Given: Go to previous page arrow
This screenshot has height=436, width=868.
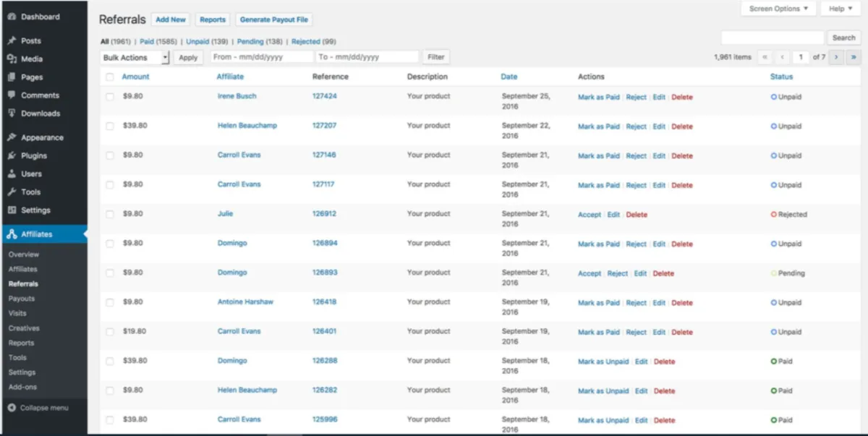Looking at the screenshot, I should pos(783,57).
